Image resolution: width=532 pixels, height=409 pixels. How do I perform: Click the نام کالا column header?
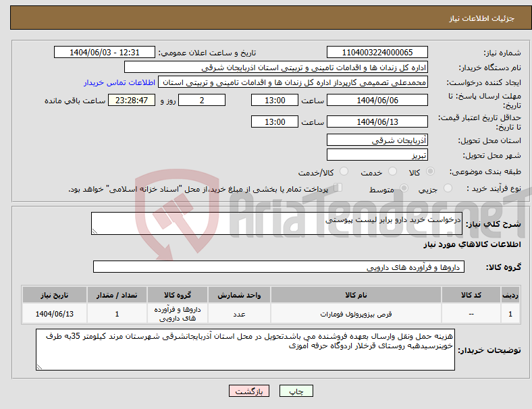tap(356, 295)
